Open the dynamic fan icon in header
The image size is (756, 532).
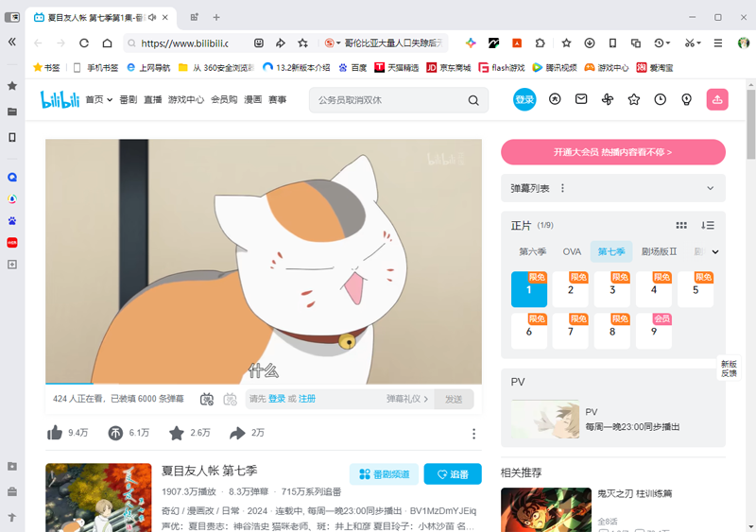click(608, 99)
